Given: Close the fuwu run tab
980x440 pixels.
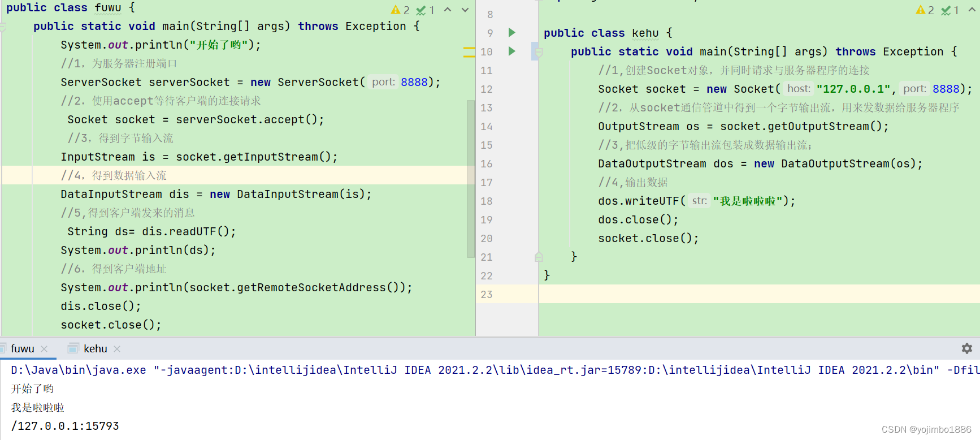Looking at the screenshot, I should tap(44, 349).
